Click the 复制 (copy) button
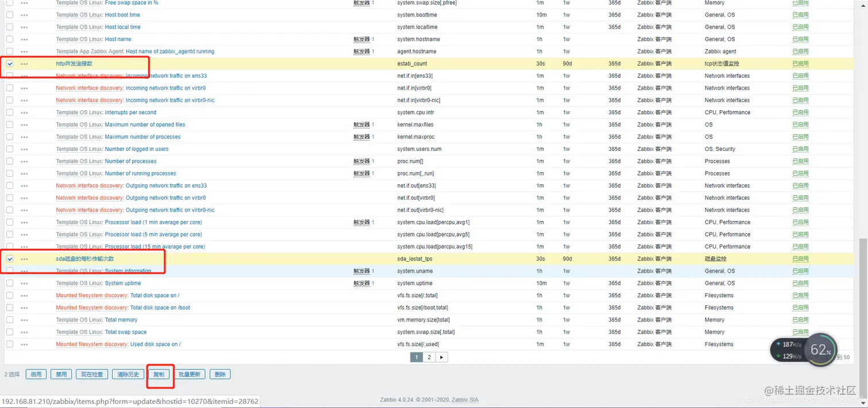868x408 pixels. click(x=159, y=374)
